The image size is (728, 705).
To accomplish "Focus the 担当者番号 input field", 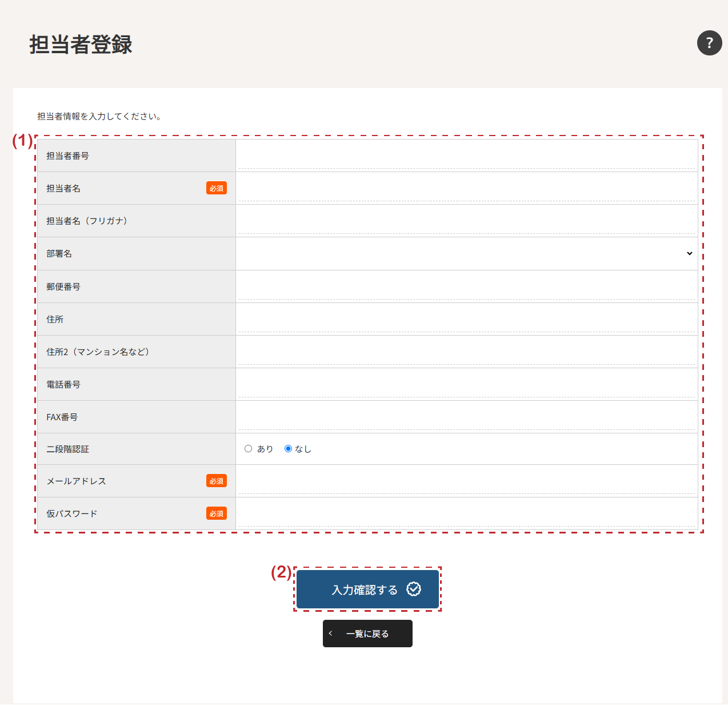I will tap(466, 156).
